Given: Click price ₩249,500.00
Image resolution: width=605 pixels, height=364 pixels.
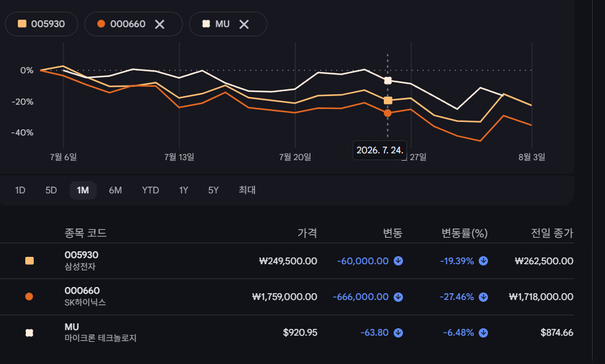Looking at the screenshot, I should pyautogui.click(x=288, y=261).
